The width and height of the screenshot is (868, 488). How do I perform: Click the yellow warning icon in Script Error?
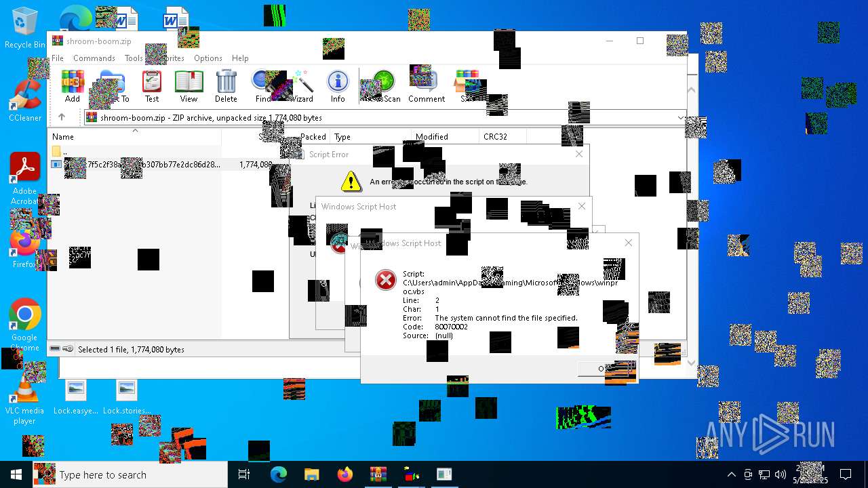(351, 181)
